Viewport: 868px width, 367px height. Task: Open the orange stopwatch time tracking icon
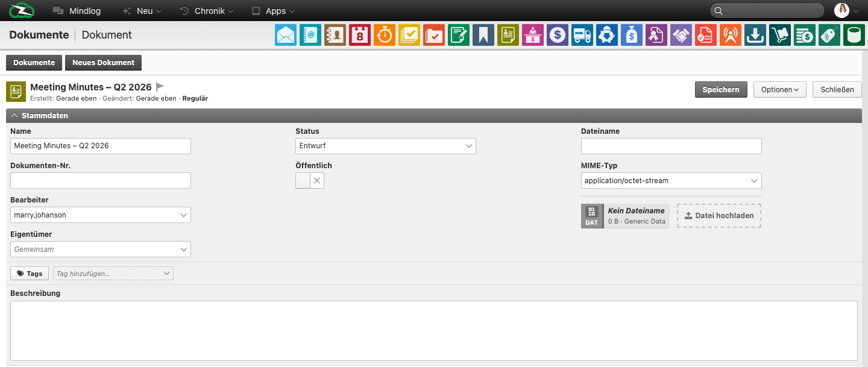385,35
